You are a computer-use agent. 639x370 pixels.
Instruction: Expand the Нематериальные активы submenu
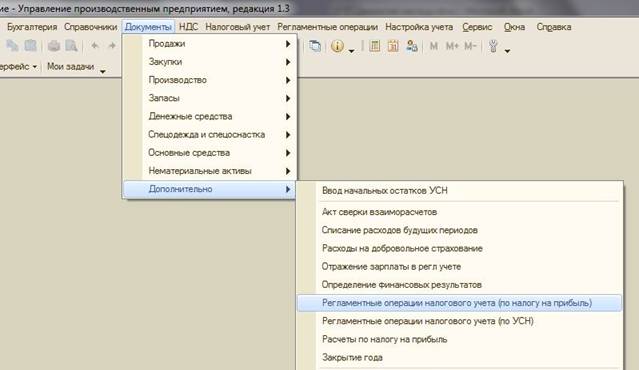(210, 171)
